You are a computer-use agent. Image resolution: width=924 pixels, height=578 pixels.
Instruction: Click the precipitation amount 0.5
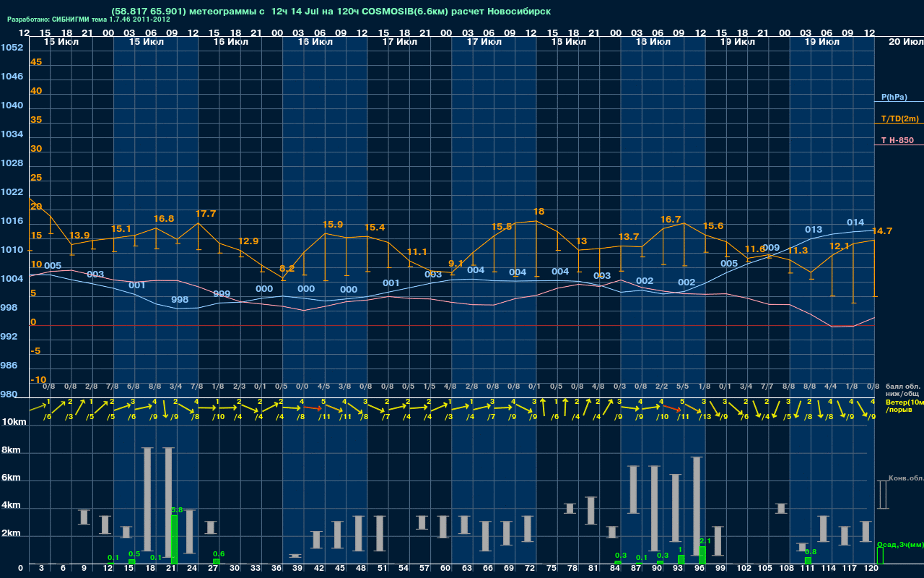point(134,554)
